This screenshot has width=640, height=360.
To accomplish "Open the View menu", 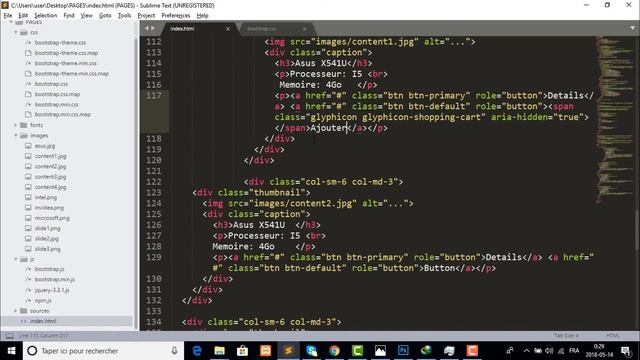I will click(x=87, y=16).
